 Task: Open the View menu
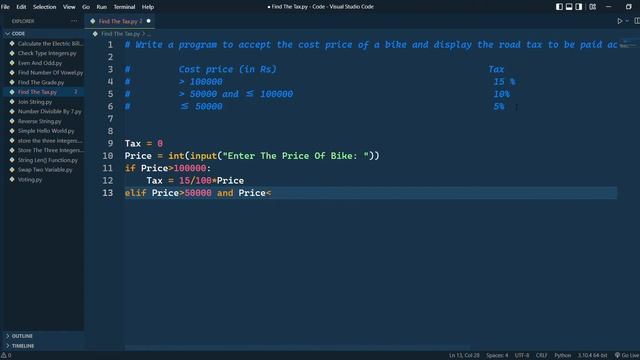click(x=69, y=7)
